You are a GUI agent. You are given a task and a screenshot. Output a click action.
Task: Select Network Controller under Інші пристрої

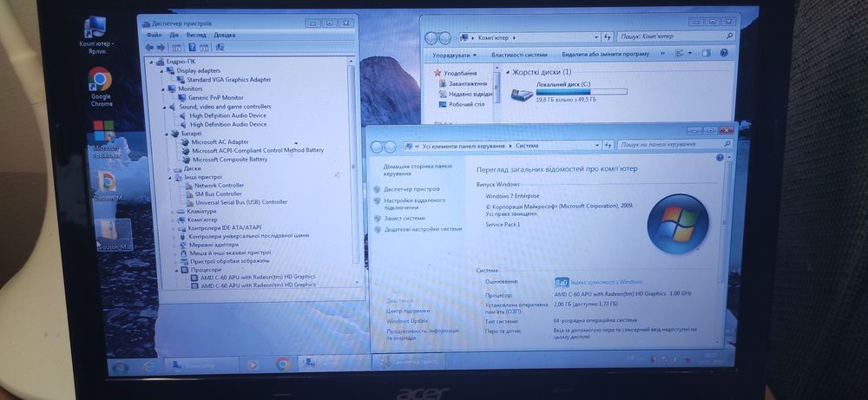point(214,186)
